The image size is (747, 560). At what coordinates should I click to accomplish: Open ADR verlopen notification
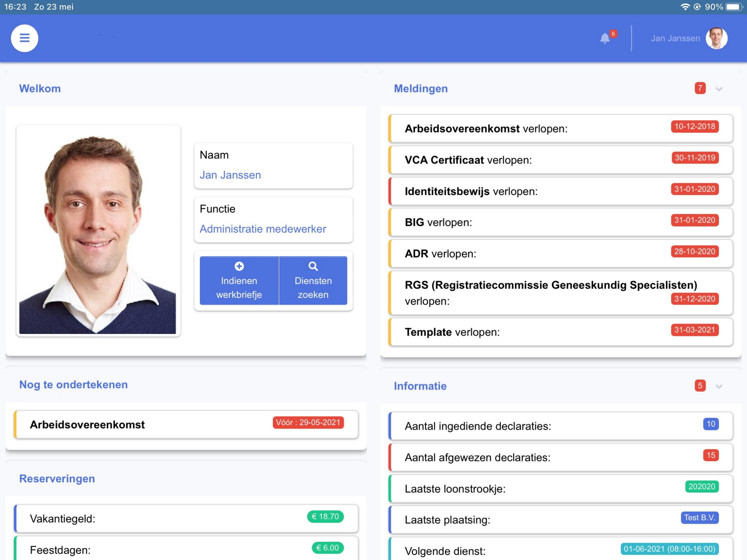(x=561, y=253)
